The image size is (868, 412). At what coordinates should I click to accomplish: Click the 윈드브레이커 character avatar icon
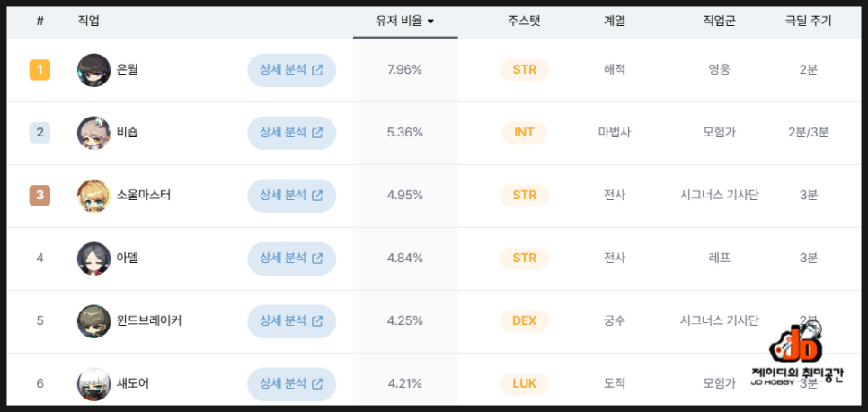93,321
